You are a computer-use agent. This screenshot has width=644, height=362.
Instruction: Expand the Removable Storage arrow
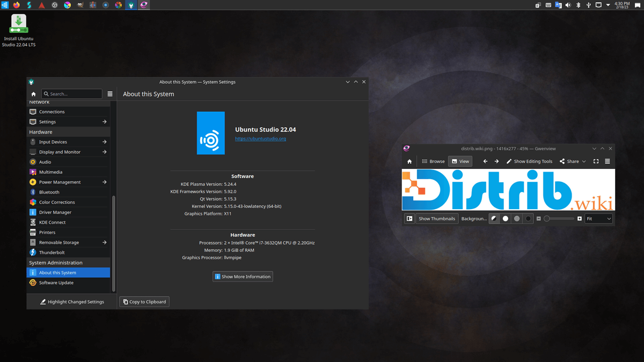tap(105, 242)
